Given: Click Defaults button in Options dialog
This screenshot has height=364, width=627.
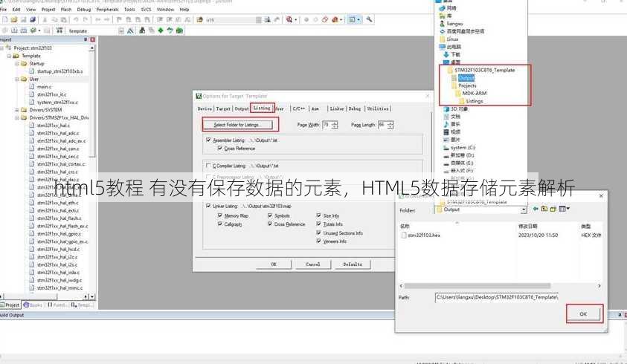Looking at the screenshot, I should 353,264.
